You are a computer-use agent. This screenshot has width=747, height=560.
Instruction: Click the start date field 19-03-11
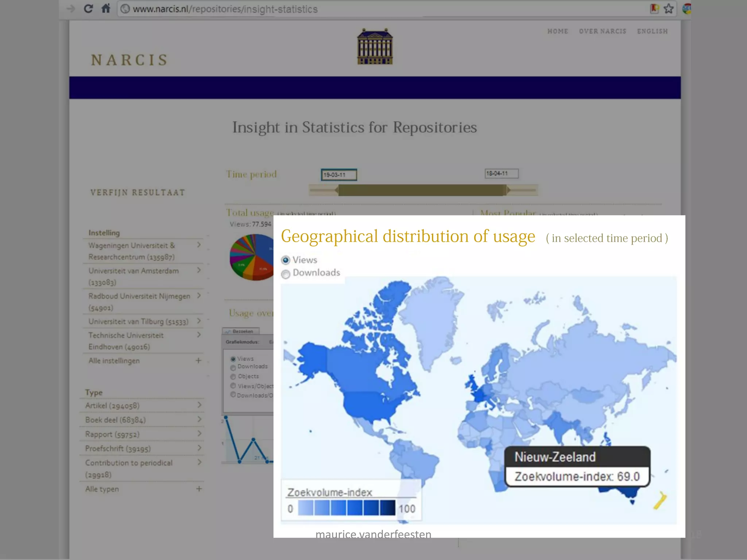coord(338,175)
